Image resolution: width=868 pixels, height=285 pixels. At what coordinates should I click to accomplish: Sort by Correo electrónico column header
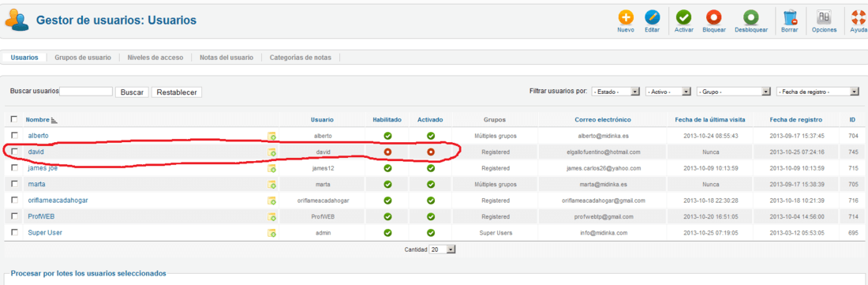603,120
